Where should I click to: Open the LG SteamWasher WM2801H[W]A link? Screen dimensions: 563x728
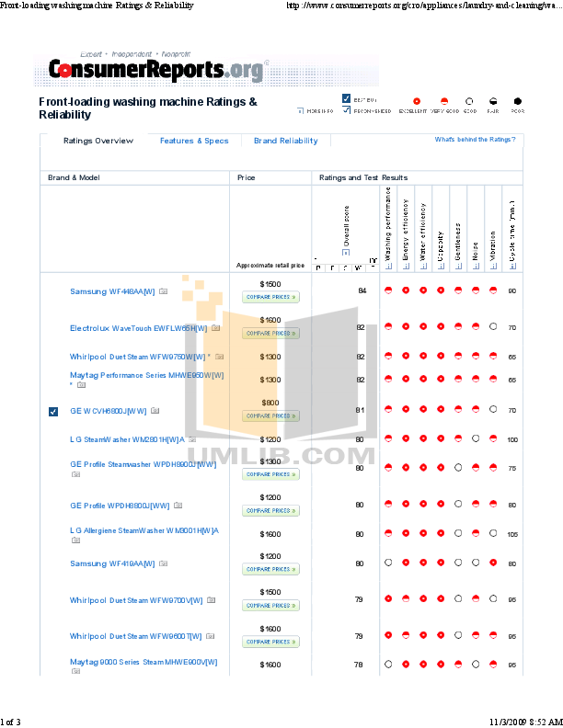127,439
